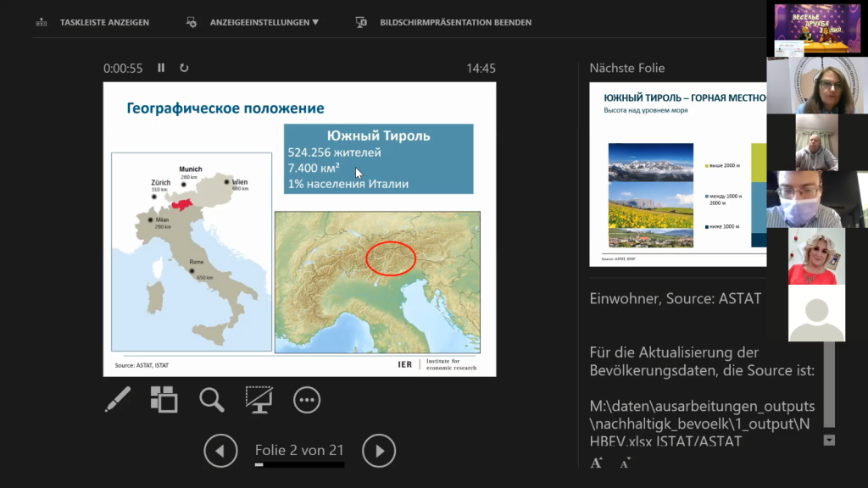
Task: Select the participant tile with blank avatar
Action: (x=816, y=313)
